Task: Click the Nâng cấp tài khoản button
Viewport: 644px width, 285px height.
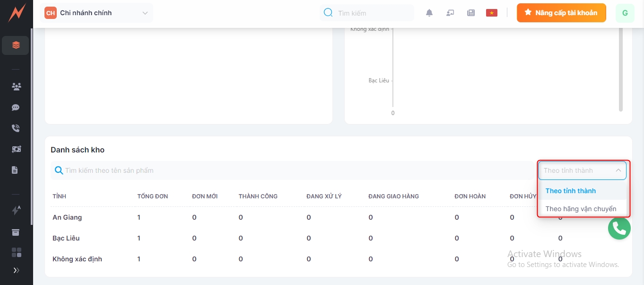Action: (x=561, y=13)
